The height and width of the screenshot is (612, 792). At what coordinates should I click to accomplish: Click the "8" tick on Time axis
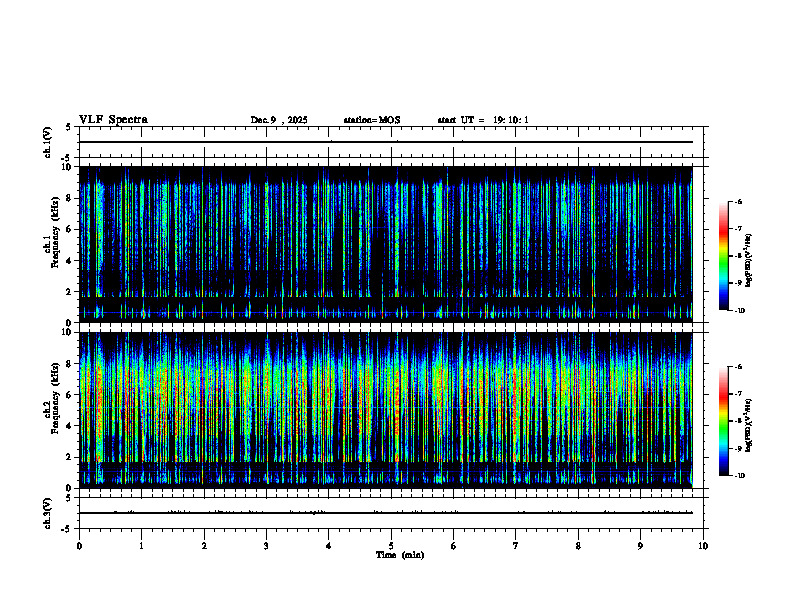[x=578, y=546]
